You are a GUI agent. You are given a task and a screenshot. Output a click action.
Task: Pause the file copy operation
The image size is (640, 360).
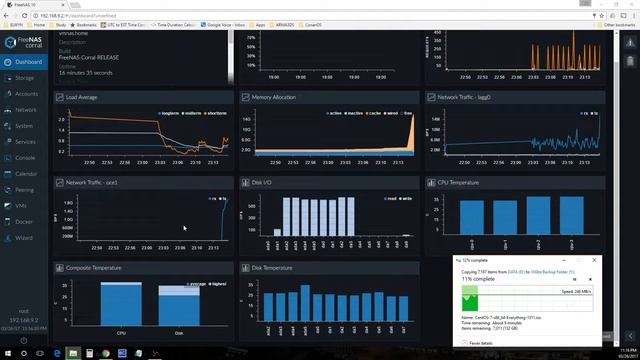[x=574, y=279]
